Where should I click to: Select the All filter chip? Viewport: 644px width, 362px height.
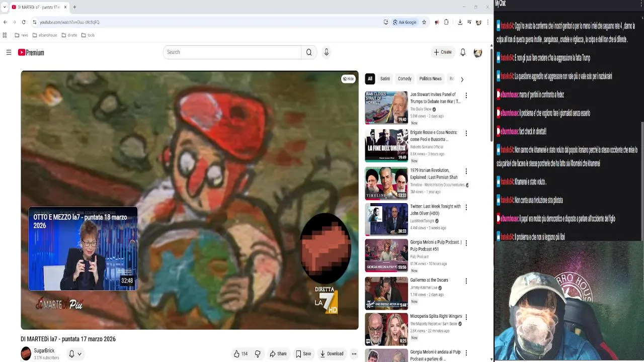[370, 79]
